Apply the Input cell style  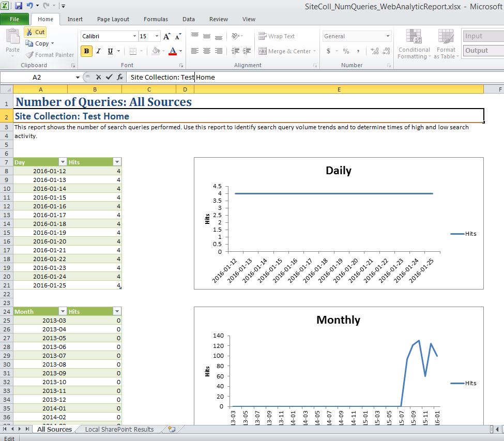[483, 36]
